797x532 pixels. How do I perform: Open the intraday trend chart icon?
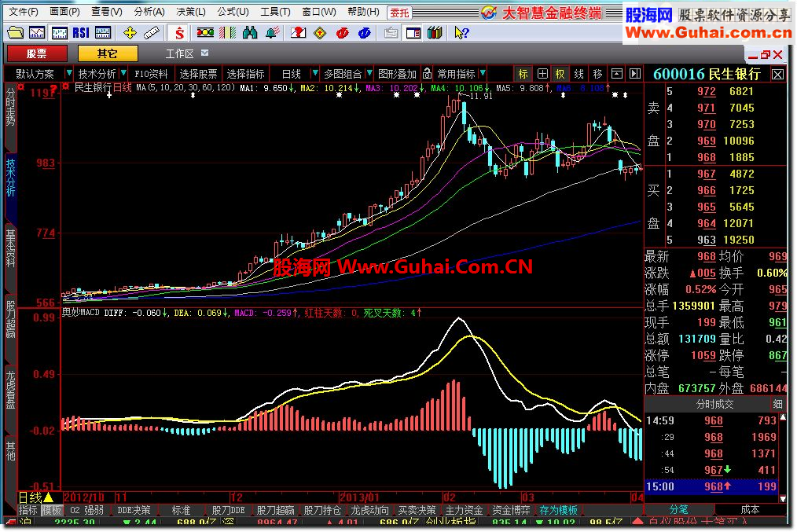click(37, 33)
